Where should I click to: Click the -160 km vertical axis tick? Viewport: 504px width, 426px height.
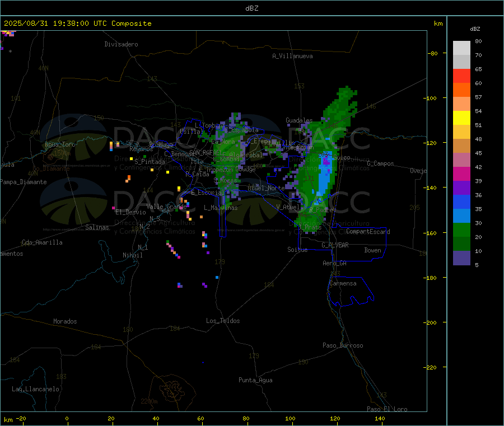(431, 233)
